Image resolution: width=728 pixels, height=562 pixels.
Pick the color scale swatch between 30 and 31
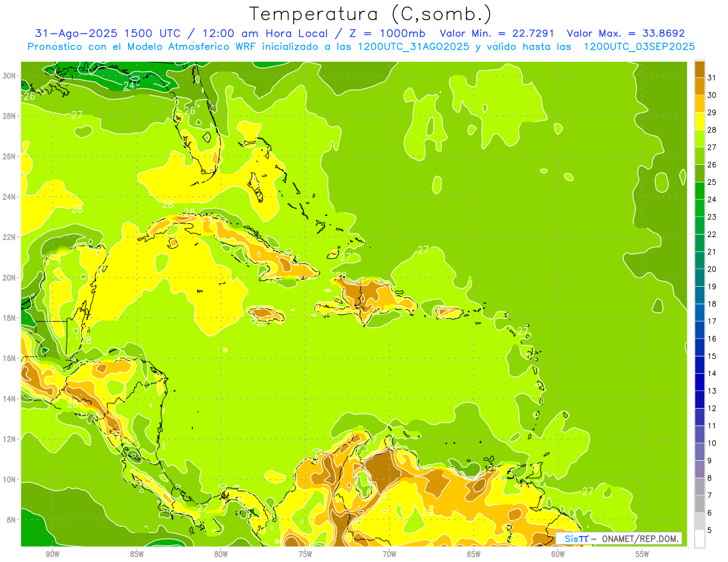pyautogui.click(x=699, y=86)
